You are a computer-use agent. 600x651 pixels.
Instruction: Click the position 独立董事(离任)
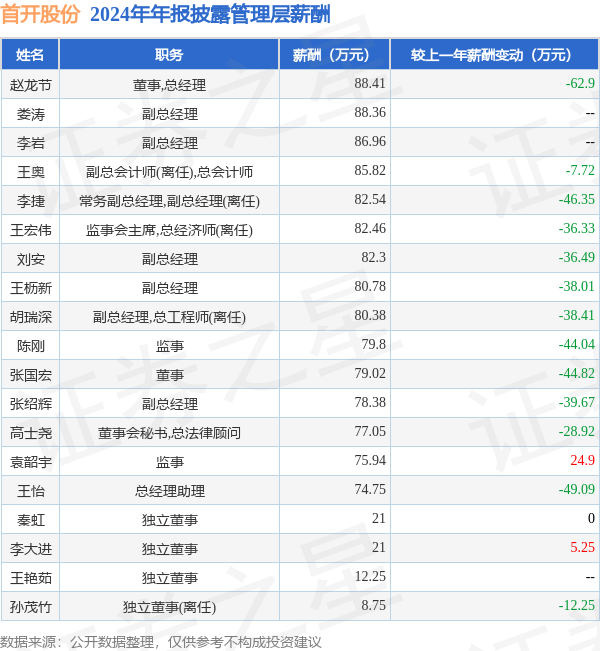pos(169,607)
